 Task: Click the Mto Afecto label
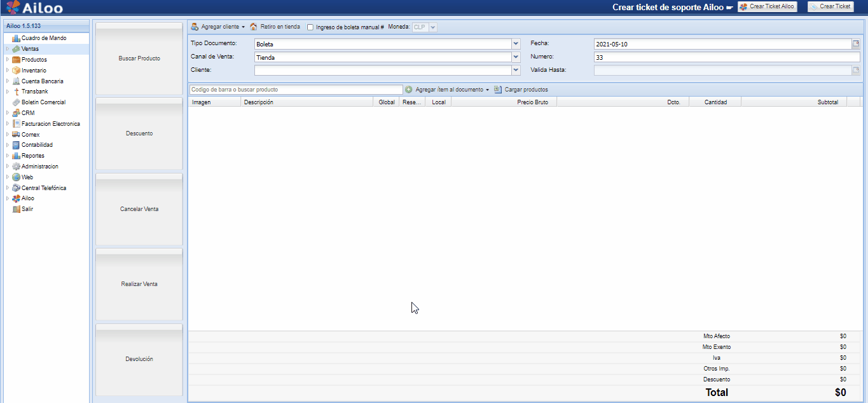pos(717,336)
